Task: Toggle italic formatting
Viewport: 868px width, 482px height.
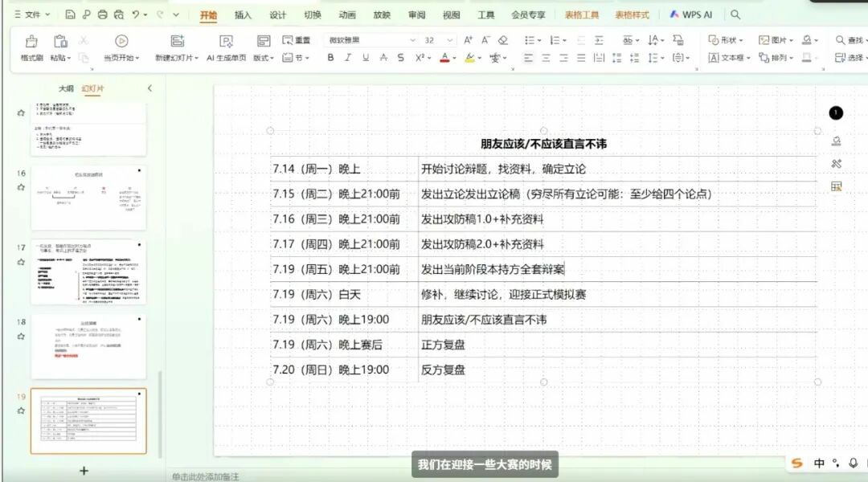Action: pyautogui.click(x=348, y=58)
